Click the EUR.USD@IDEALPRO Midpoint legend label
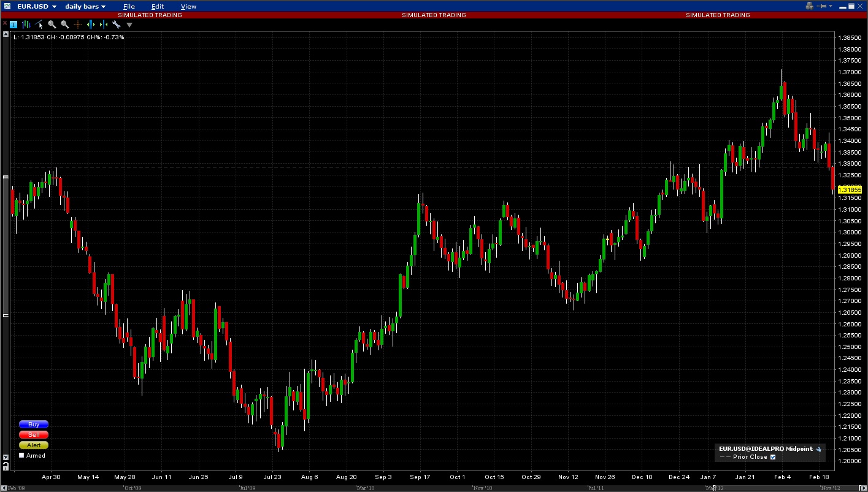 pos(766,449)
